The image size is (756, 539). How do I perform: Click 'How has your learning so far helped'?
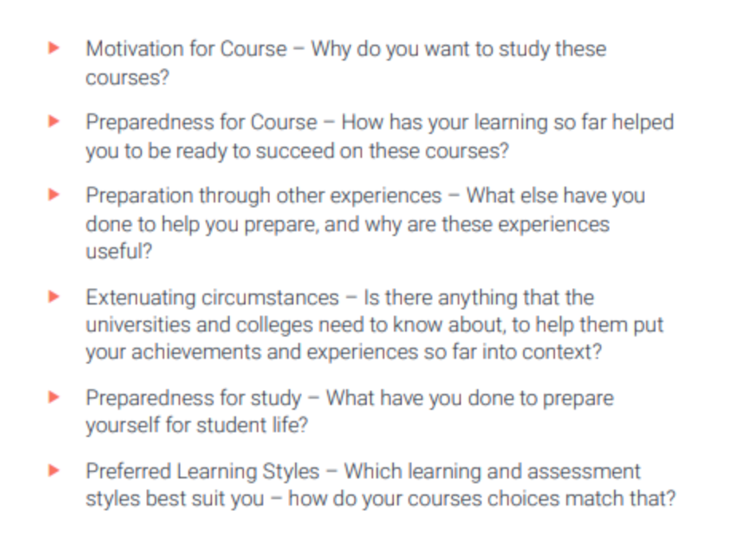tap(508, 123)
